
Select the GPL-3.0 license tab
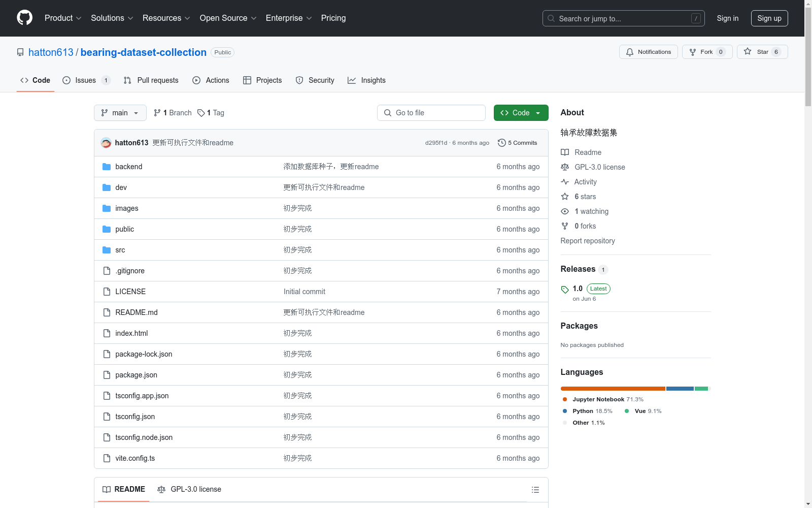189,489
